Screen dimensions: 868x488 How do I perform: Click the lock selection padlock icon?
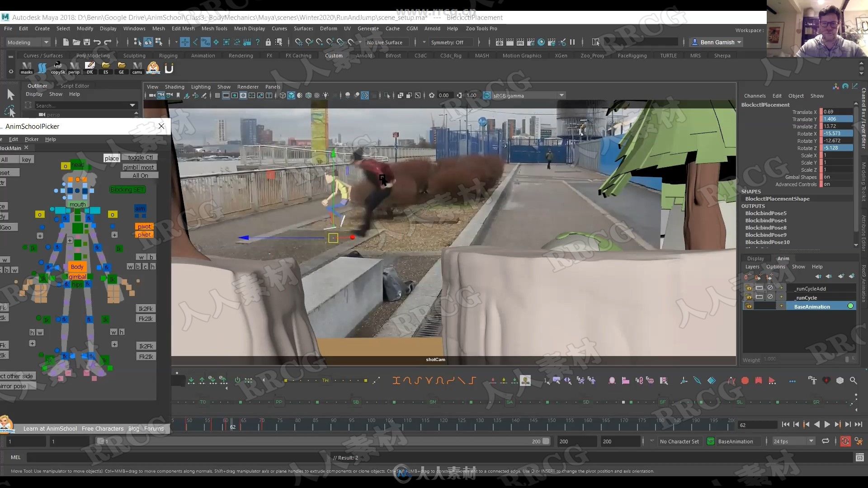coord(268,42)
